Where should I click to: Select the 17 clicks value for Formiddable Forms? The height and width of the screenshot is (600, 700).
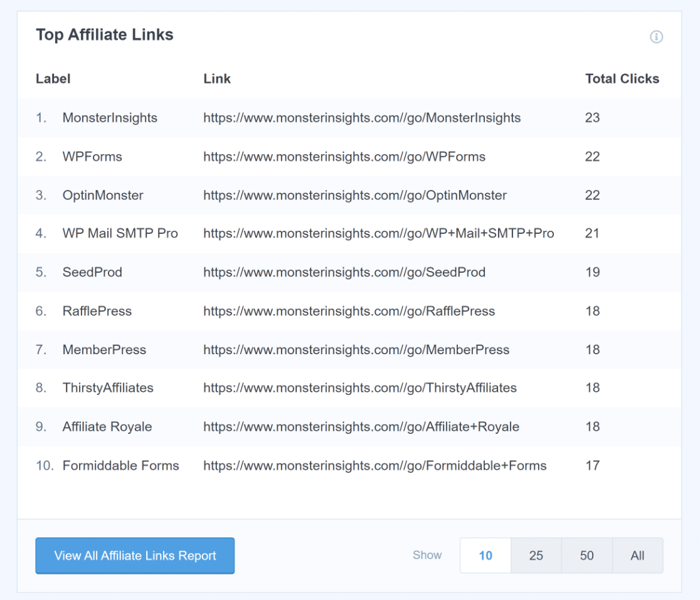[592, 466]
